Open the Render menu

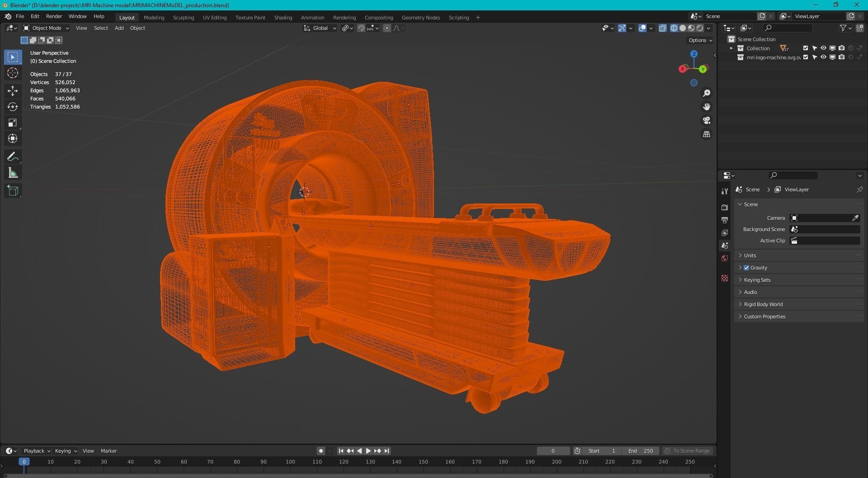pos(54,16)
